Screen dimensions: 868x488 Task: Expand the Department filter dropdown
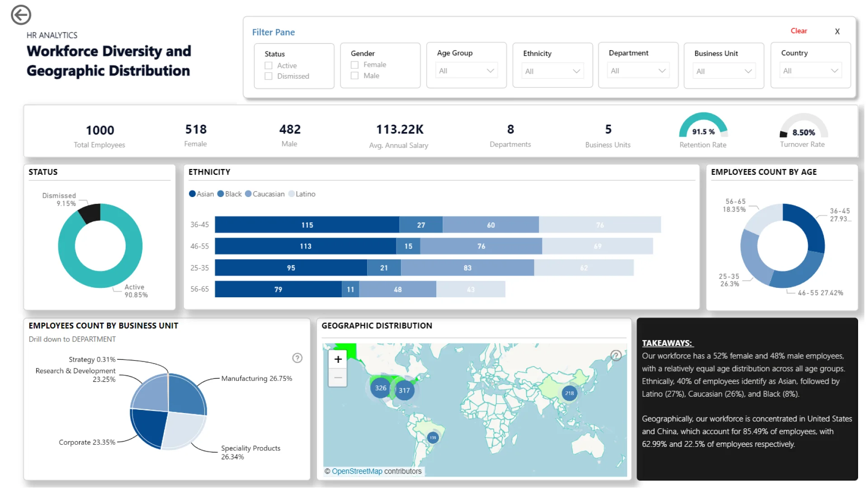coord(638,71)
